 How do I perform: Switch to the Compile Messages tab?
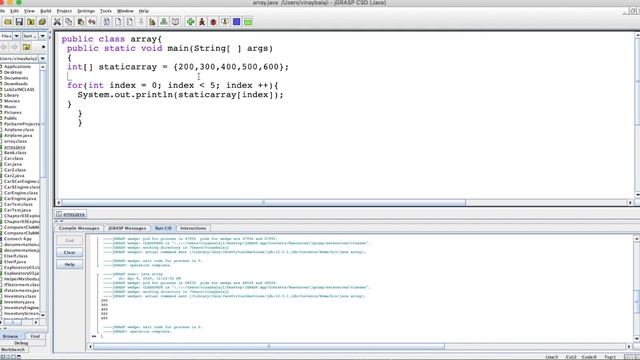point(79,228)
